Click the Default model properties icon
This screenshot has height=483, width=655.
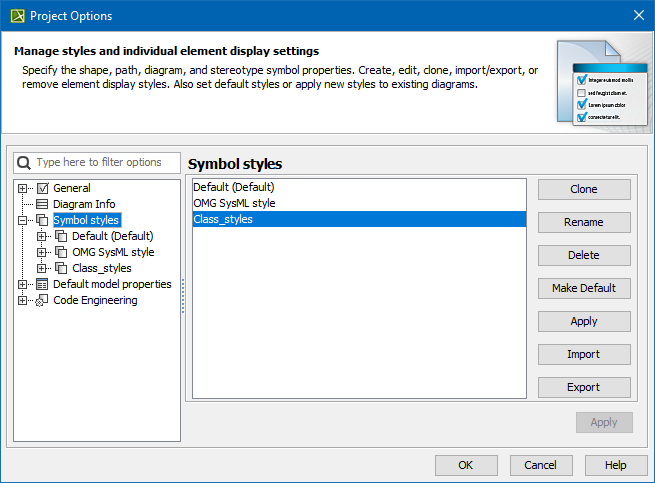(x=43, y=284)
